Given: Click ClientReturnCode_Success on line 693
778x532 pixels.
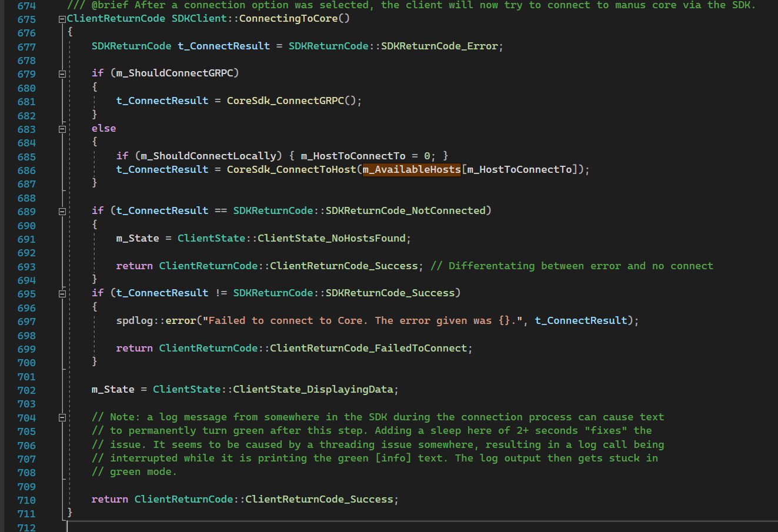Looking at the screenshot, I should click(344, 266).
